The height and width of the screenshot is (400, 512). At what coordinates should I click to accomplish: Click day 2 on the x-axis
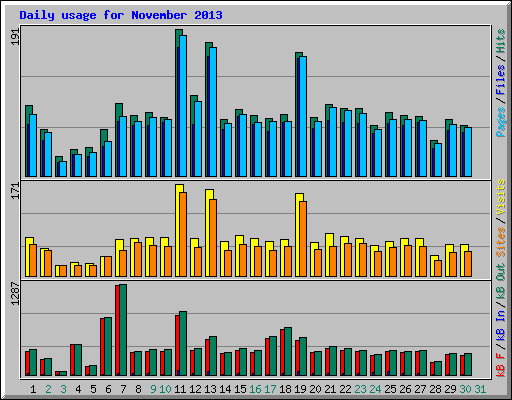click(x=48, y=389)
